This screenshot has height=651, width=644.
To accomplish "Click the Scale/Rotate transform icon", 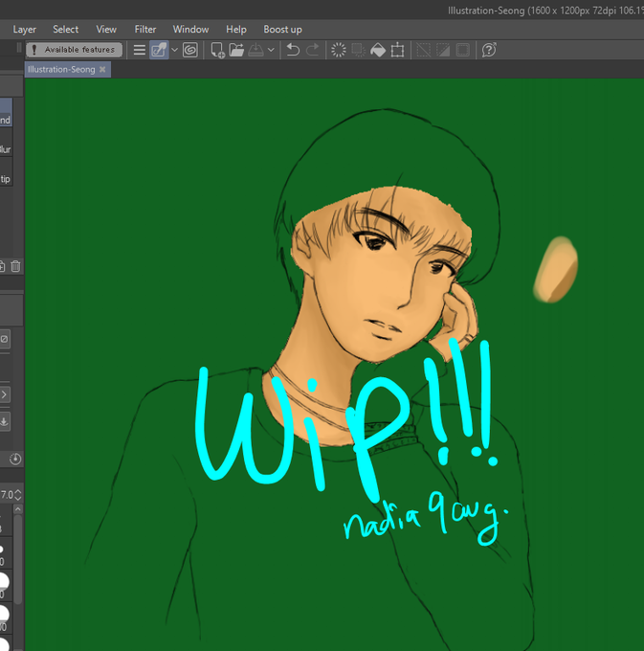I will [x=397, y=50].
